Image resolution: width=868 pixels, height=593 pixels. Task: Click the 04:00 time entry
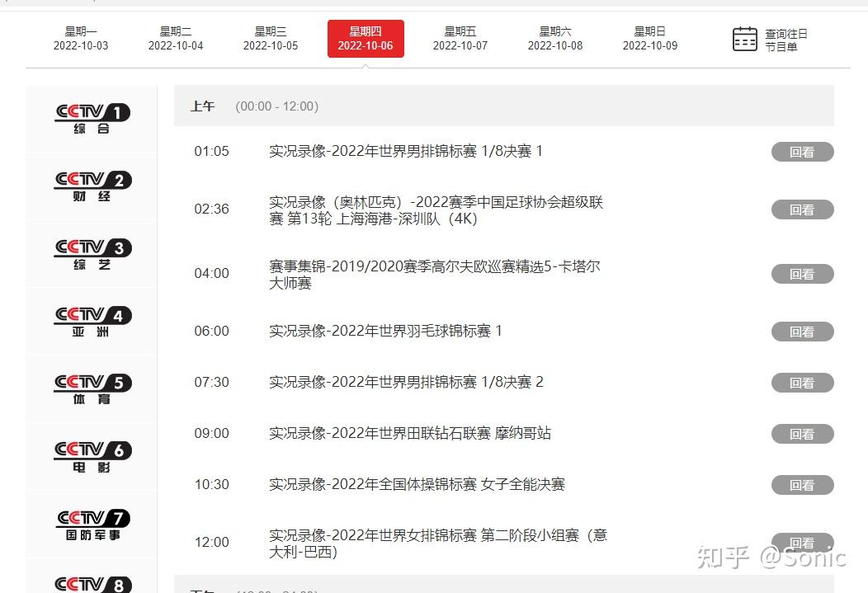click(x=211, y=273)
